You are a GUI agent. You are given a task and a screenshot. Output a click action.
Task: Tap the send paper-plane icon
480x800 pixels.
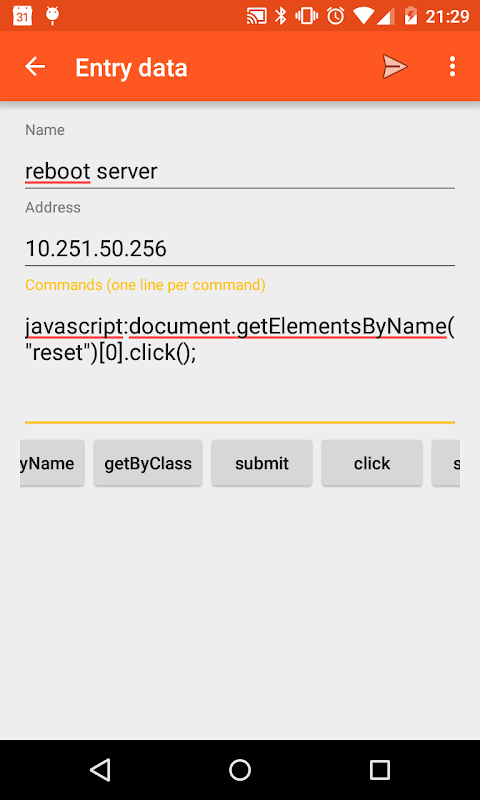tap(395, 67)
